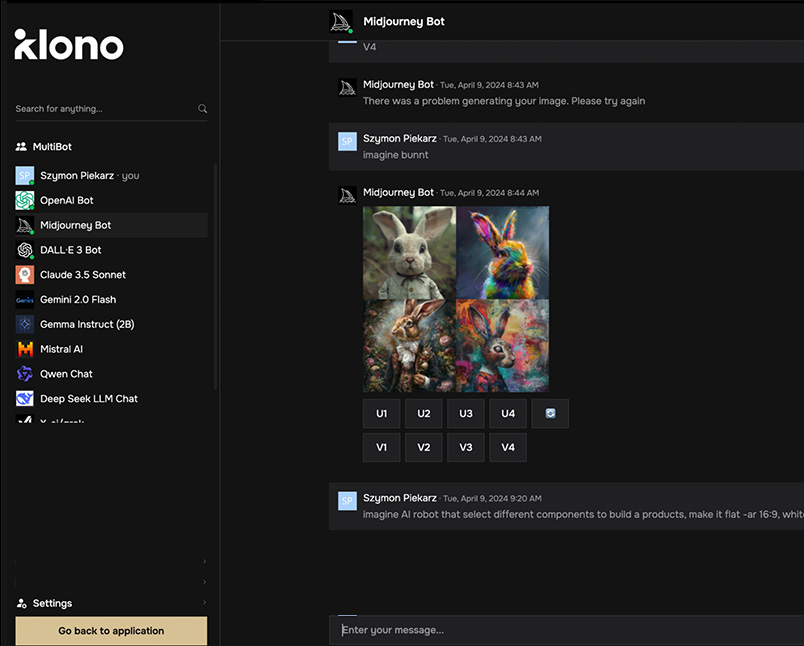
Task: Click Szymon Piekarz name in the sidebar
Action: tap(77, 175)
